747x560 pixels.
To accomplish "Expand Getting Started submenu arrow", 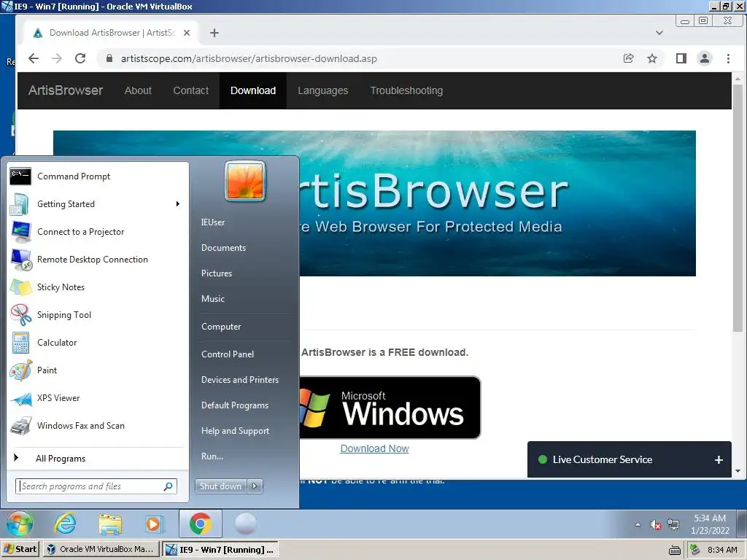I will tap(178, 204).
